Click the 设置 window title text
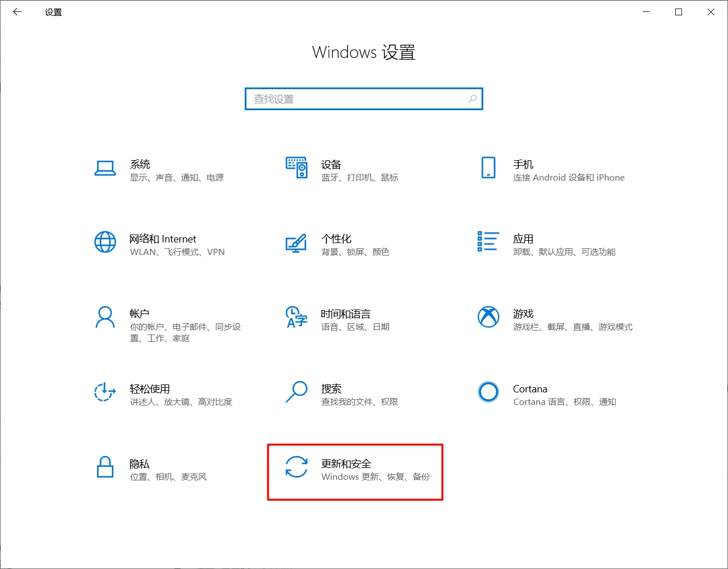This screenshot has width=728, height=569. 53,12
